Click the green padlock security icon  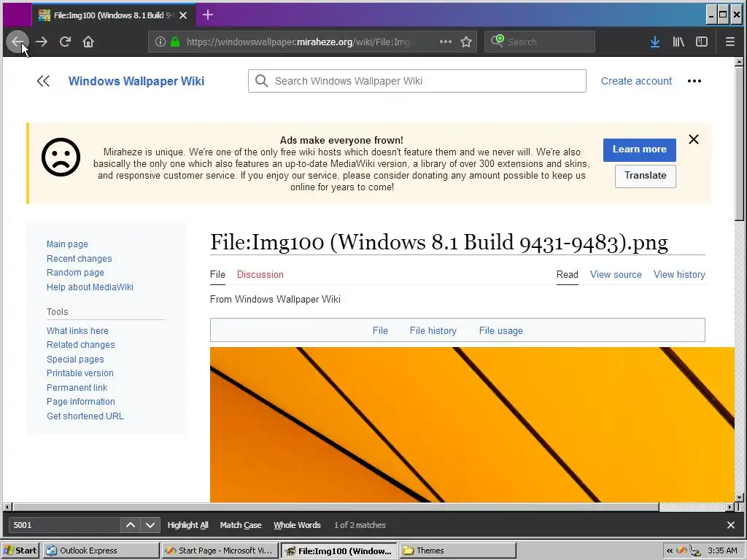175,42
